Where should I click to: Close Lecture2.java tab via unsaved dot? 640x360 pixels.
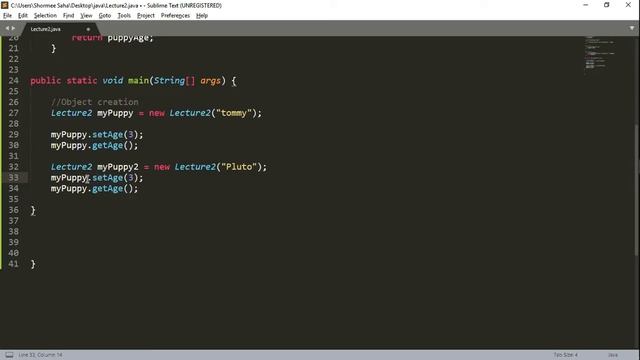(88, 29)
